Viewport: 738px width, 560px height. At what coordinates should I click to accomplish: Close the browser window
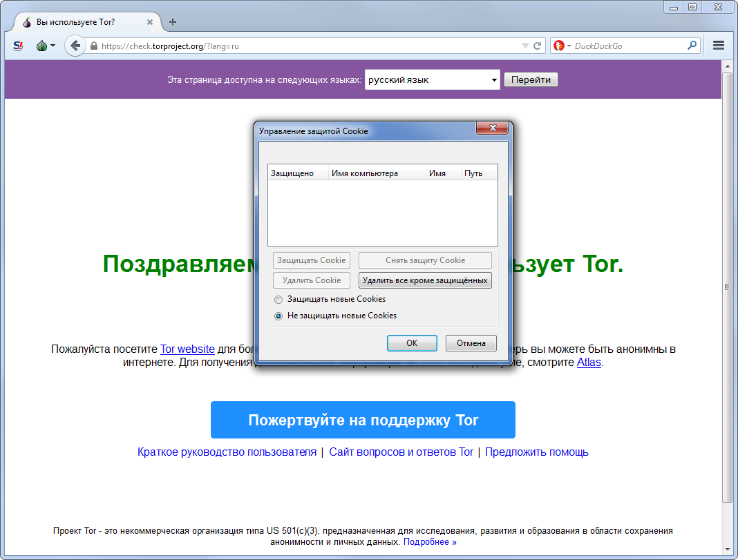(x=718, y=7)
